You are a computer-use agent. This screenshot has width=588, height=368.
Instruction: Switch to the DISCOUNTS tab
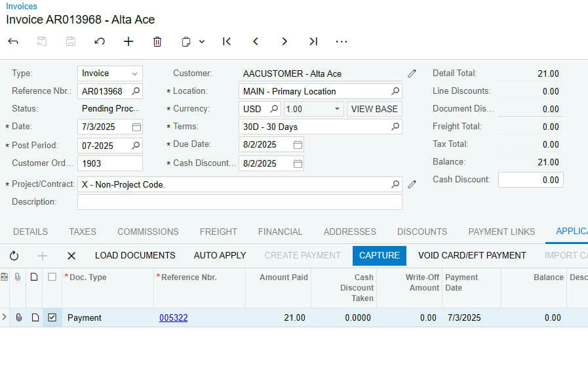tap(422, 232)
